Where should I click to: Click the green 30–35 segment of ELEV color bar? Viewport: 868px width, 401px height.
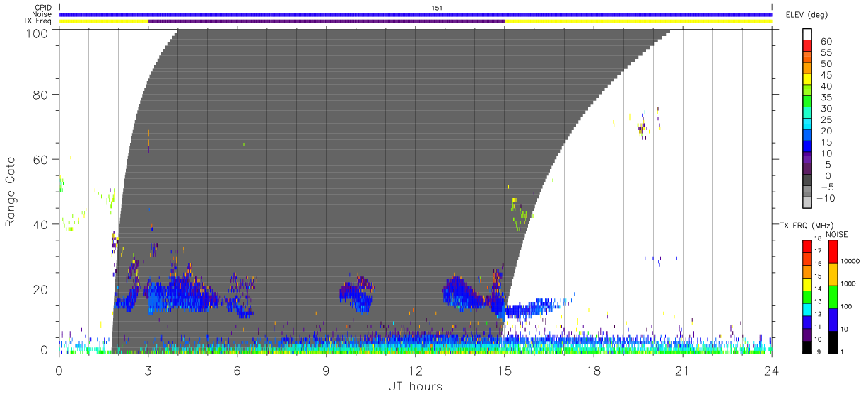point(807,103)
